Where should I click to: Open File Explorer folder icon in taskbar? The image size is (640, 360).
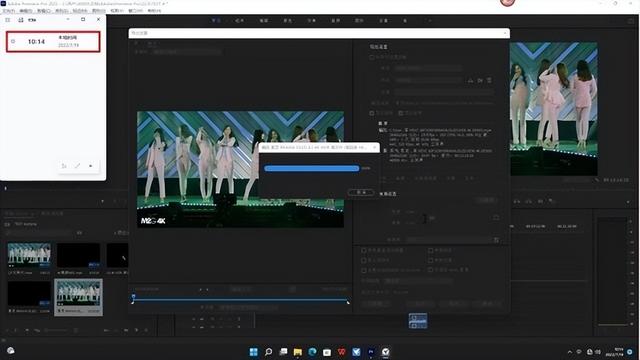[x=298, y=352]
